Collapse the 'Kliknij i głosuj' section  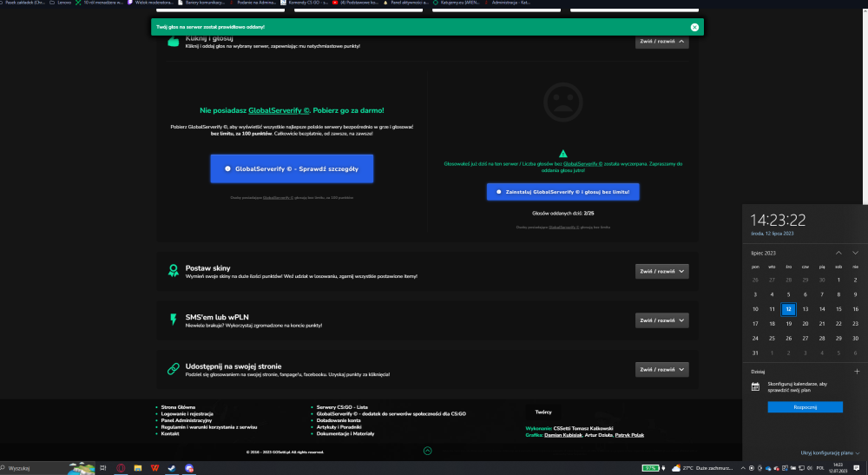662,42
